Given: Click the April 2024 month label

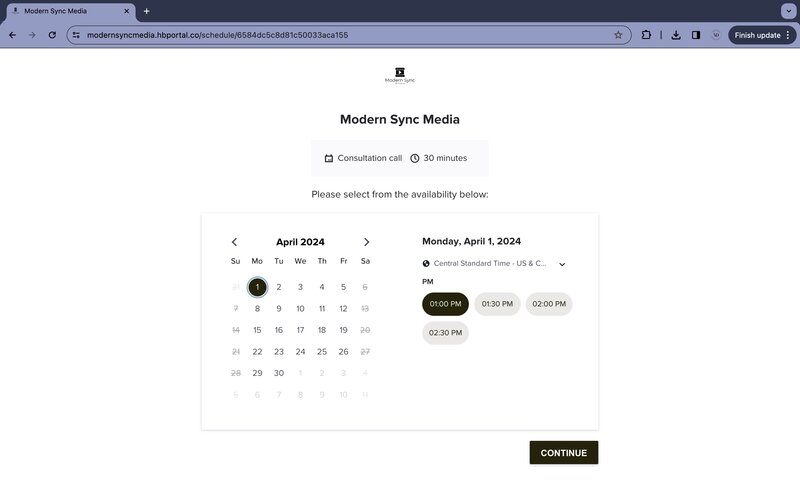Looking at the screenshot, I should pyautogui.click(x=301, y=242).
